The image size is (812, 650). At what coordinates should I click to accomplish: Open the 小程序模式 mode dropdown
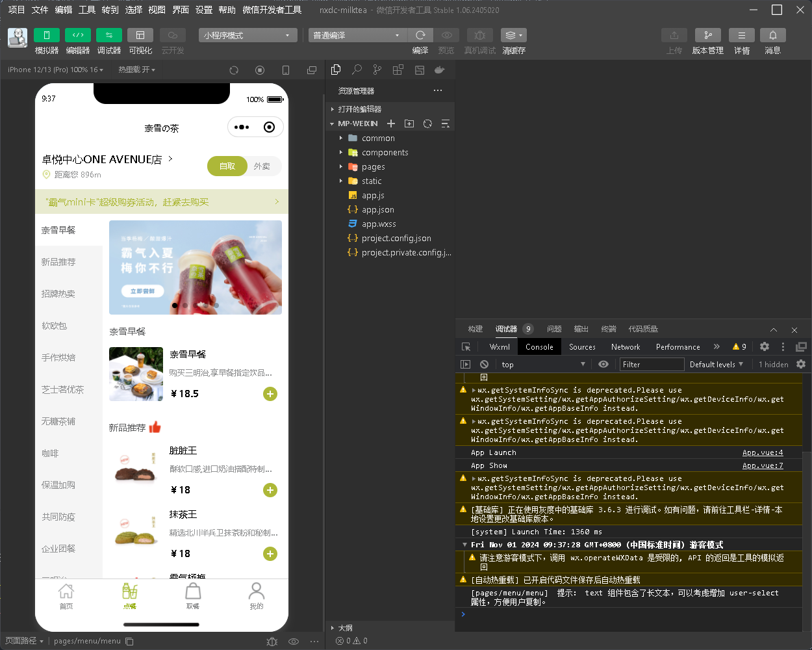coord(248,35)
